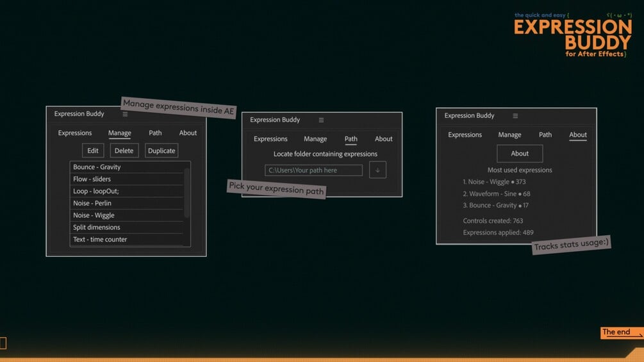
Task: Open the Manage tab in the right panel
Action: 509,135
